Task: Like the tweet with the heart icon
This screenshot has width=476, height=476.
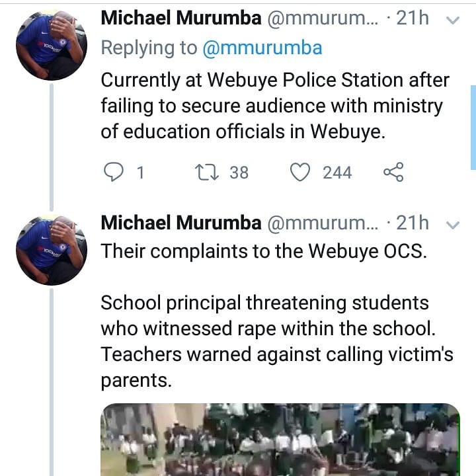Action: (301, 173)
